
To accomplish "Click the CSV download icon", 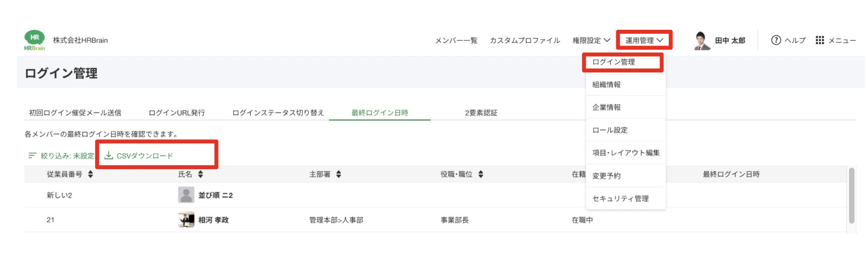I will 108,156.
